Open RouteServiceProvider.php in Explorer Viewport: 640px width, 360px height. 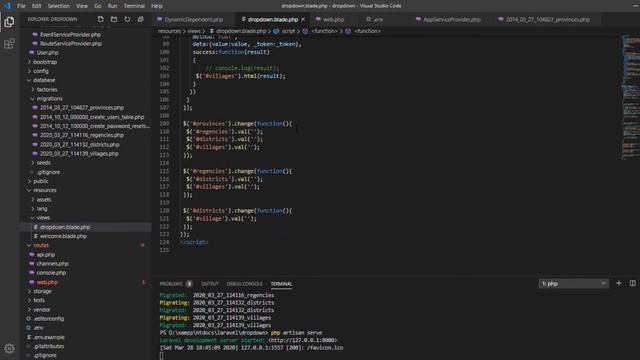(x=71, y=43)
